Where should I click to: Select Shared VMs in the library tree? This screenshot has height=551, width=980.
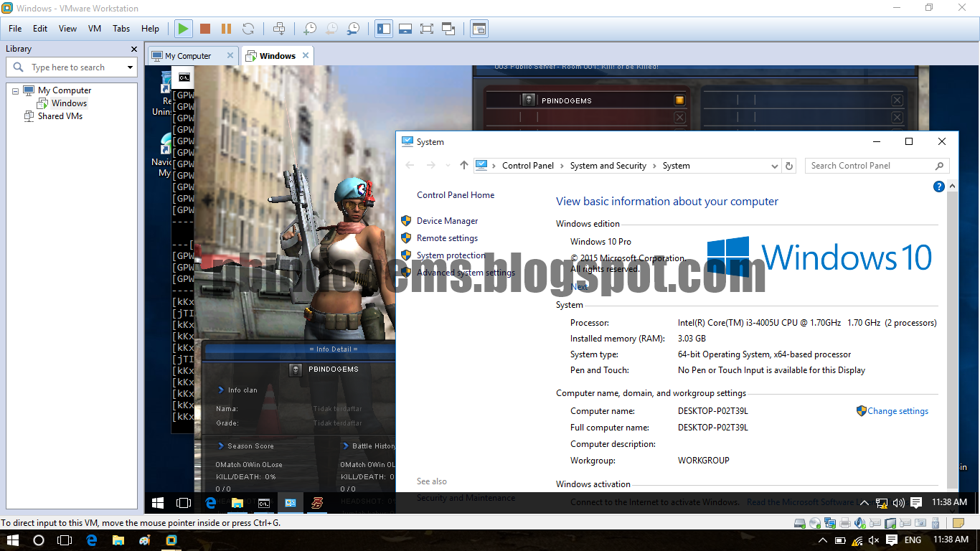tap(60, 116)
